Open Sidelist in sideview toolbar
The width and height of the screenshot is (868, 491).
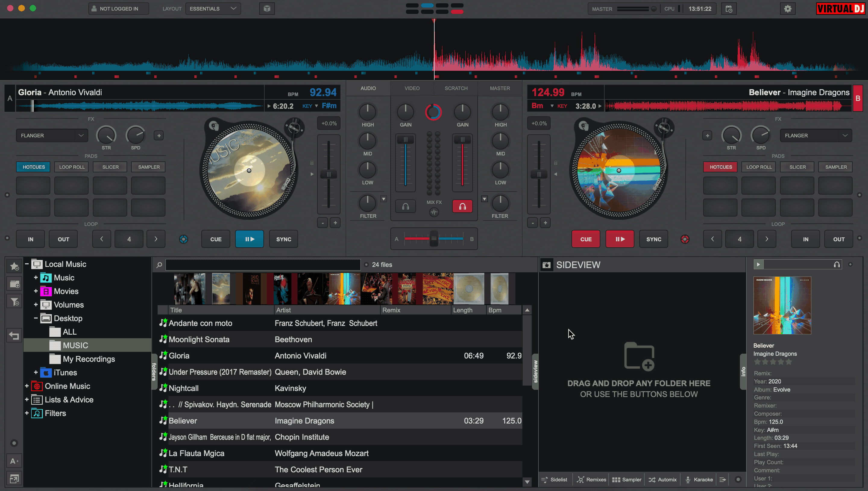tap(554, 480)
